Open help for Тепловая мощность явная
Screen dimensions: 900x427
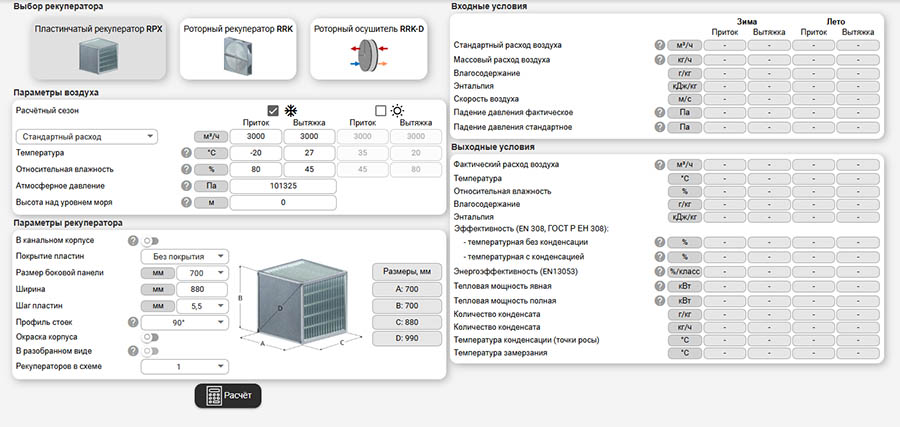tap(660, 285)
